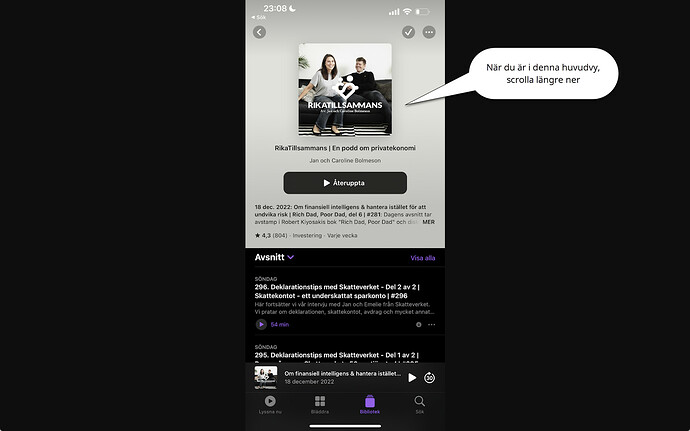Switch to Bibliotek tab

point(370,405)
